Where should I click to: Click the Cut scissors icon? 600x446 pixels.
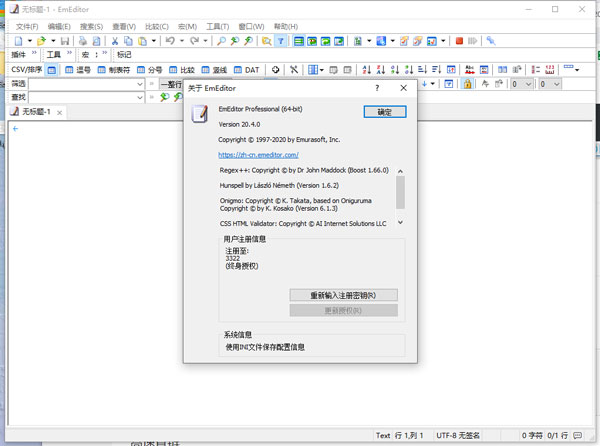pyautogui.click(x=115, y=41)
